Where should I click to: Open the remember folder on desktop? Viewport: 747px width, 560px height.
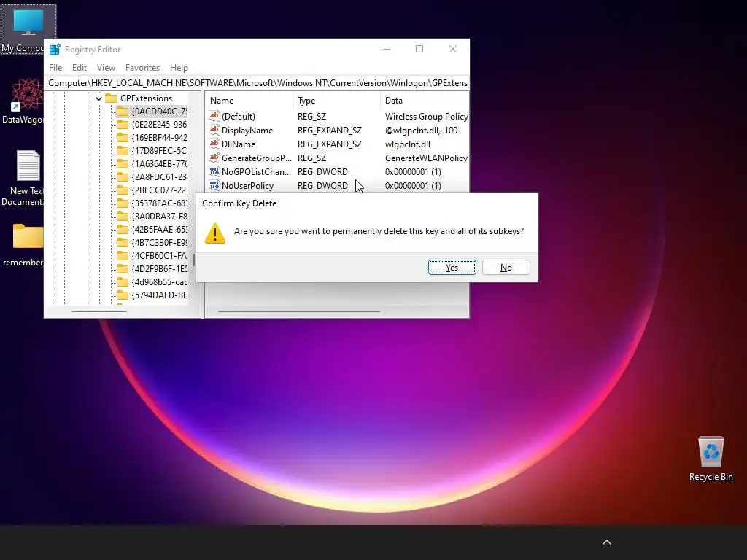coord(25,244)
